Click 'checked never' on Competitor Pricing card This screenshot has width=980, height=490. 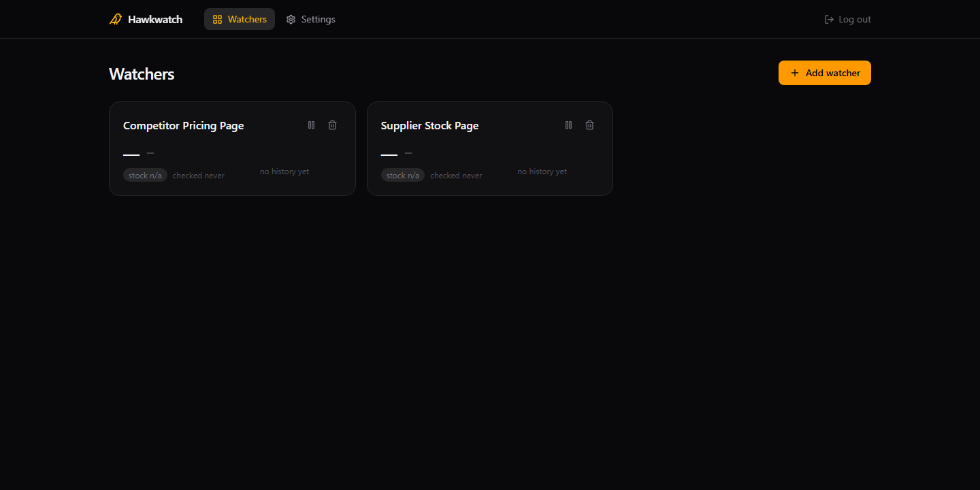(x=199, y=176)
